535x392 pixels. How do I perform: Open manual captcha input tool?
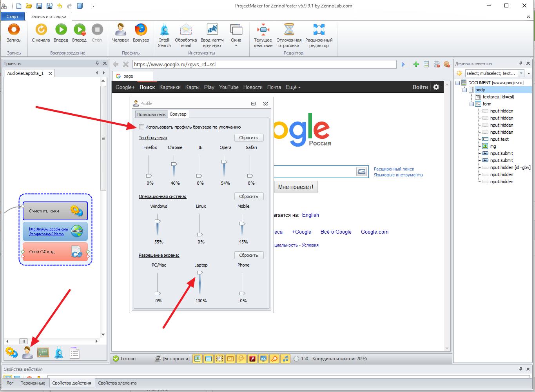point(212,30)
